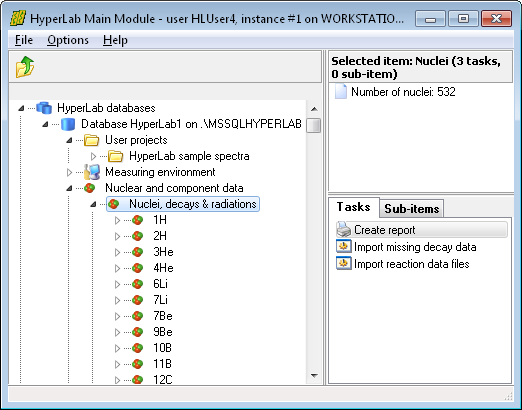Click the green up-folder toolbar icon
522x410 pixels.
(25, 67)
